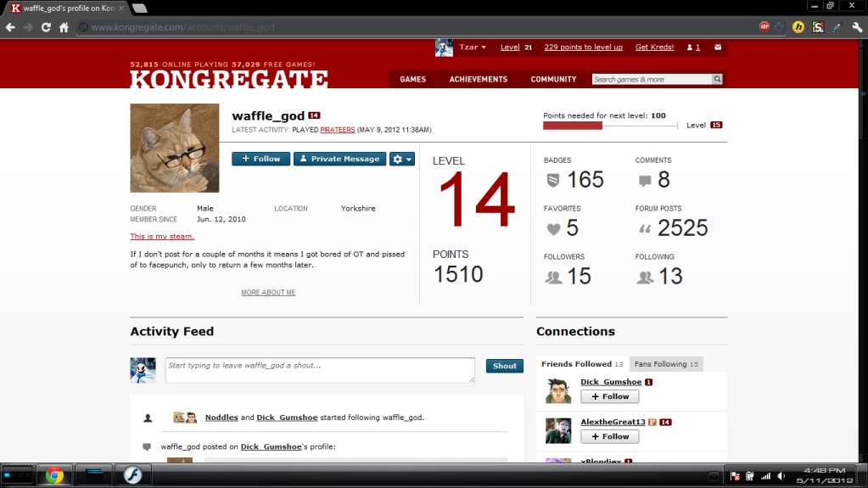This screenshot has height=488, width=868.
Task: Send a Private Message
Action: [x=339, y=159]
